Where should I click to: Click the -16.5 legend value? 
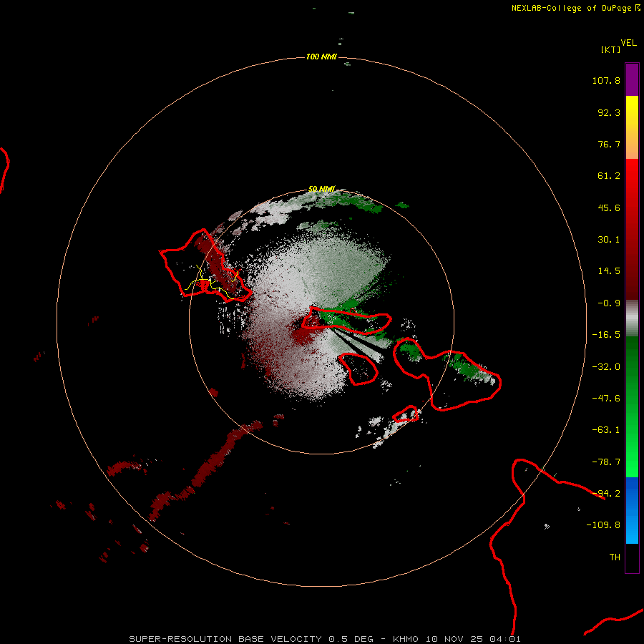pyautogui.click(x=606, y=335)
